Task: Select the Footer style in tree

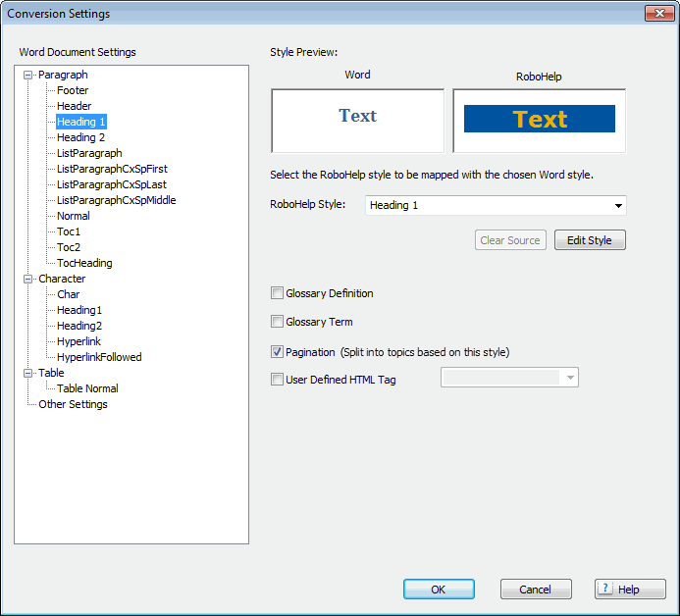Action: [x=73, y=90]
